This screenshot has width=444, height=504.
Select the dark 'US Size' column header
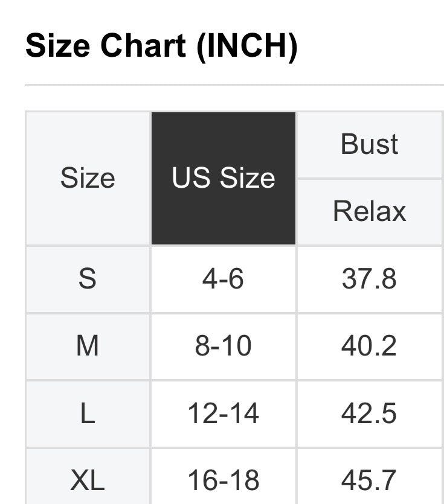tap(224, 179)
